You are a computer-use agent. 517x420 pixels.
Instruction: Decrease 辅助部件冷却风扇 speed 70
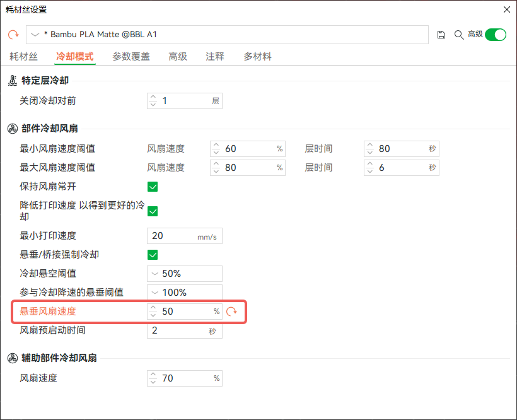[x=153, y=382]
